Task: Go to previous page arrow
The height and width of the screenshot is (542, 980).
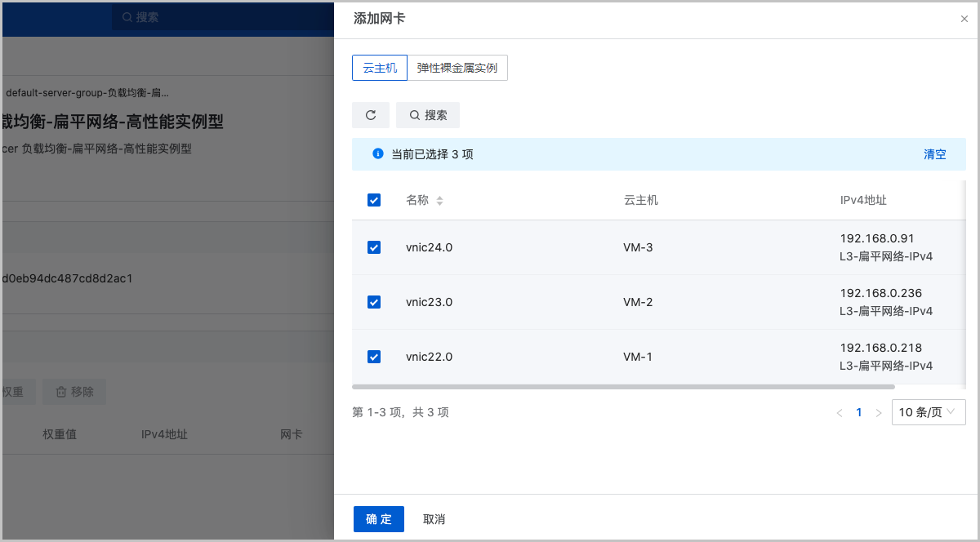Action: [839, 413]
